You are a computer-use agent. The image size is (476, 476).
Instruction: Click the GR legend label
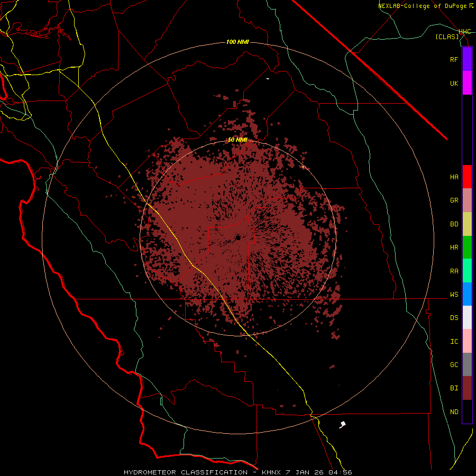[x=454, y=200]
